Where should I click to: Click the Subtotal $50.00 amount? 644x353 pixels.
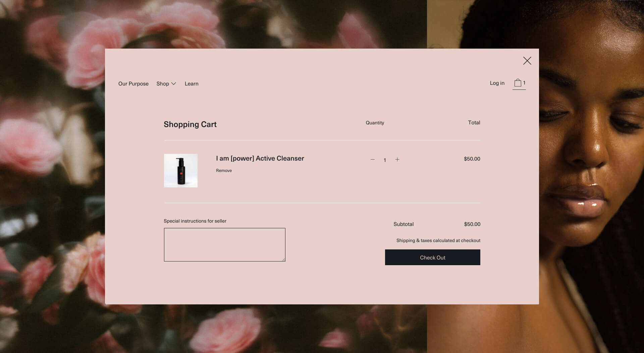tap(472, 224)
